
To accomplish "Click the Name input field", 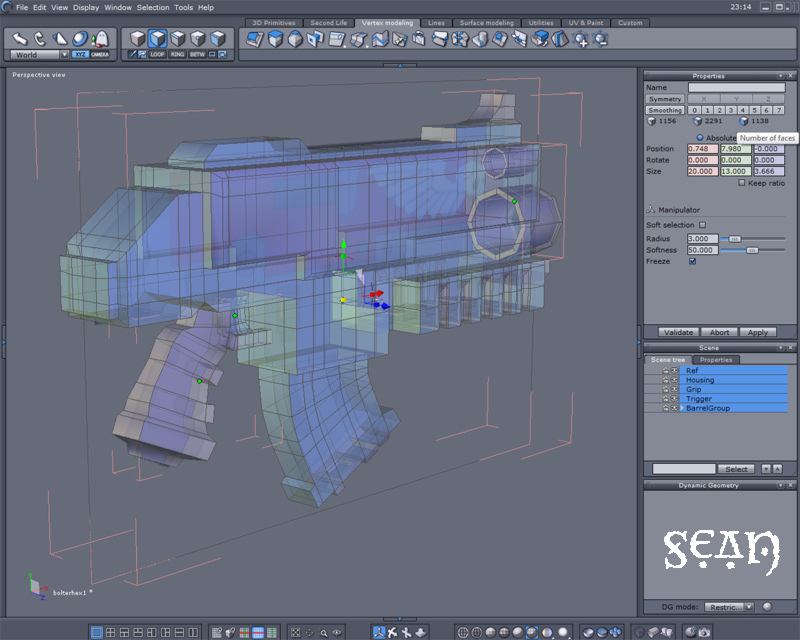I will click(x=736, y=87).
